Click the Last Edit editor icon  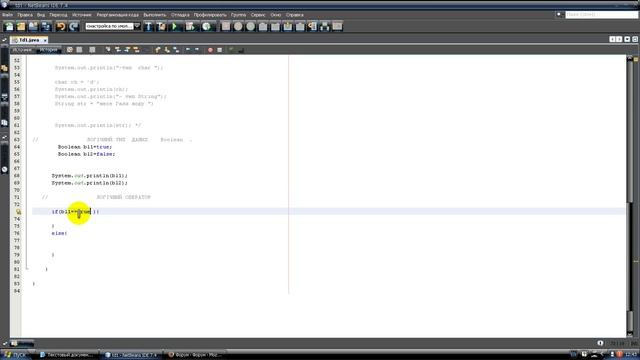click(70, 50)
